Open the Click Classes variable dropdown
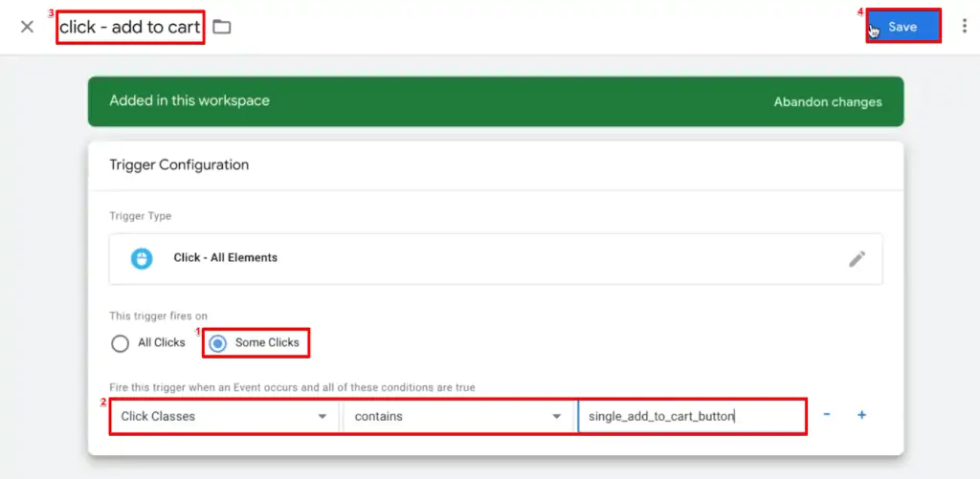Screen dimensions: 980x479 pyautogui.click(x=225, y=416)
